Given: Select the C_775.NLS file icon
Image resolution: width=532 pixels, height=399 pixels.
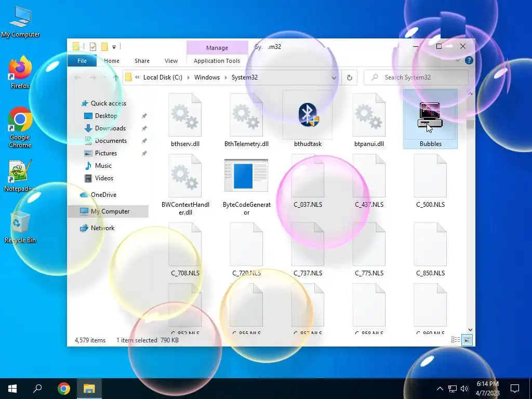Looking at the screenshot, I should (369, 244).
